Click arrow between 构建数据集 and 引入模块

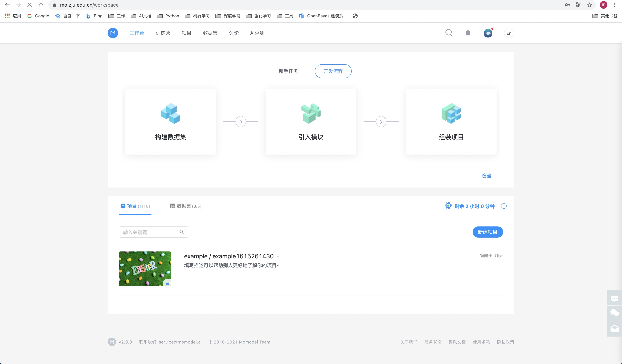pyautogui.click(x=241, y=122)
